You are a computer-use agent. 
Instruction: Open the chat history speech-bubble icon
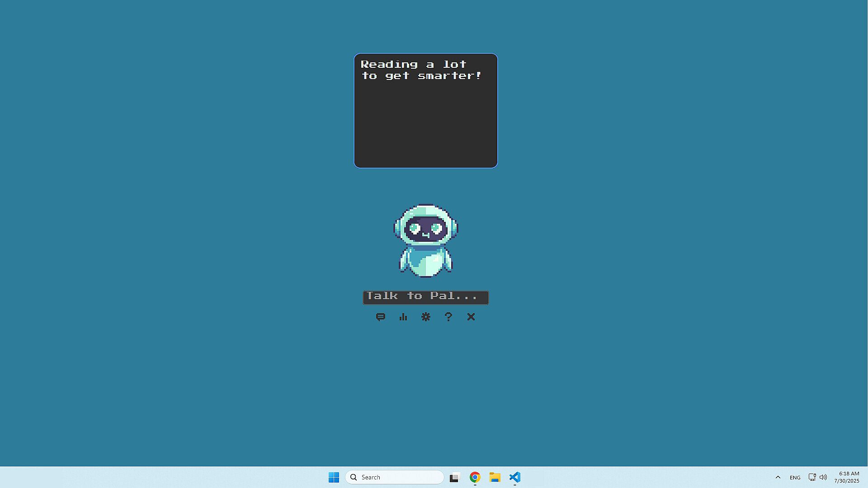[x=381, y=317]
